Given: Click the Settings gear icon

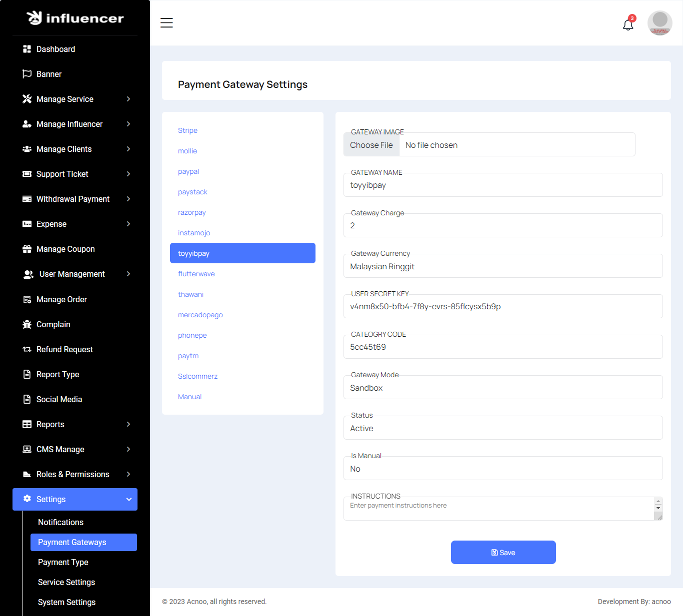Looking at the screenshot, I should 27,499.
